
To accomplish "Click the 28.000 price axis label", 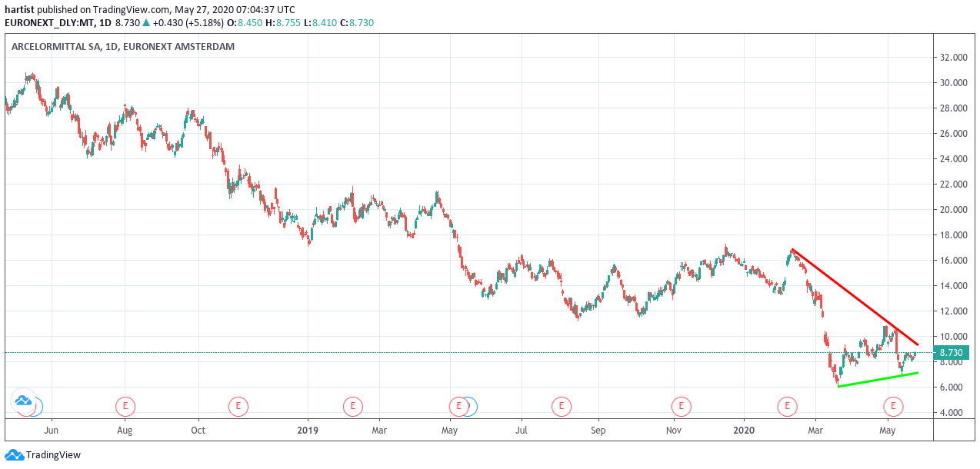I will [x=952, y=108].
